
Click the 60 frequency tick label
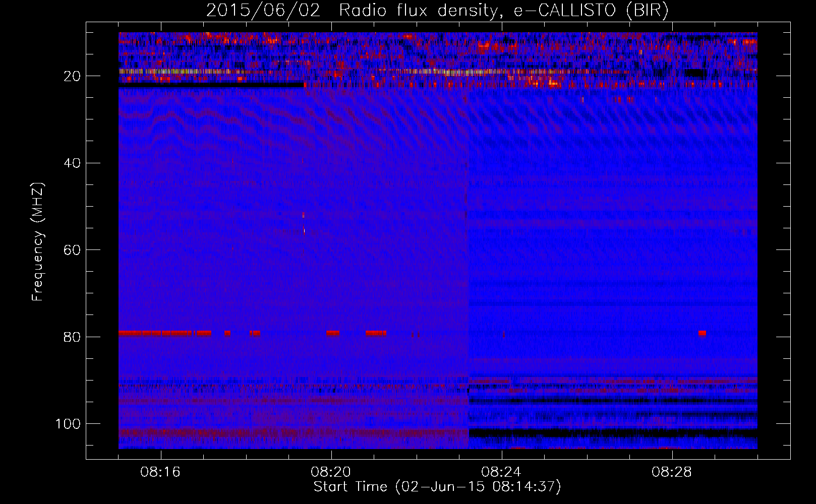pos(72,250)
